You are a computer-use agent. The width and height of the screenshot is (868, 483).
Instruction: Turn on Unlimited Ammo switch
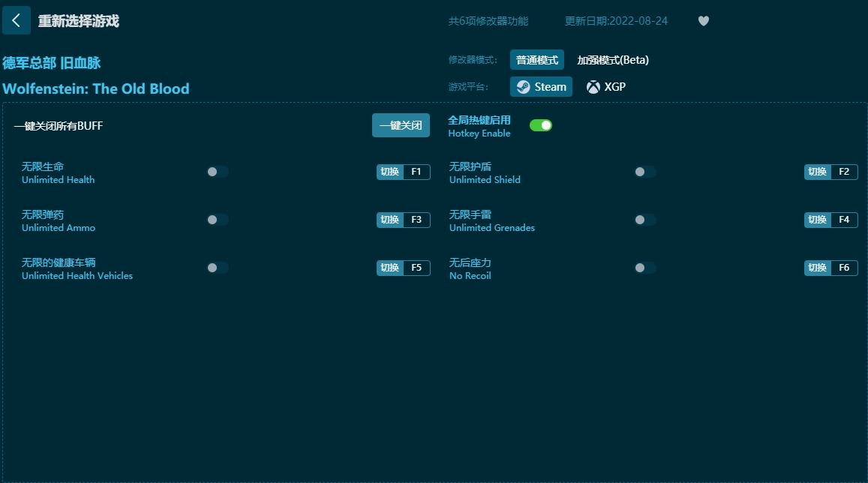[218, 220]
